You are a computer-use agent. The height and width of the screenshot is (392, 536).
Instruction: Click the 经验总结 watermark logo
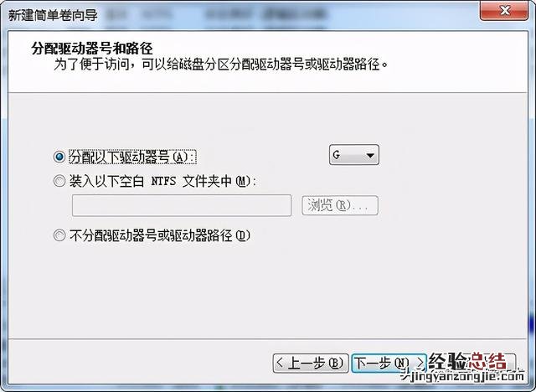tap(467, 361)
